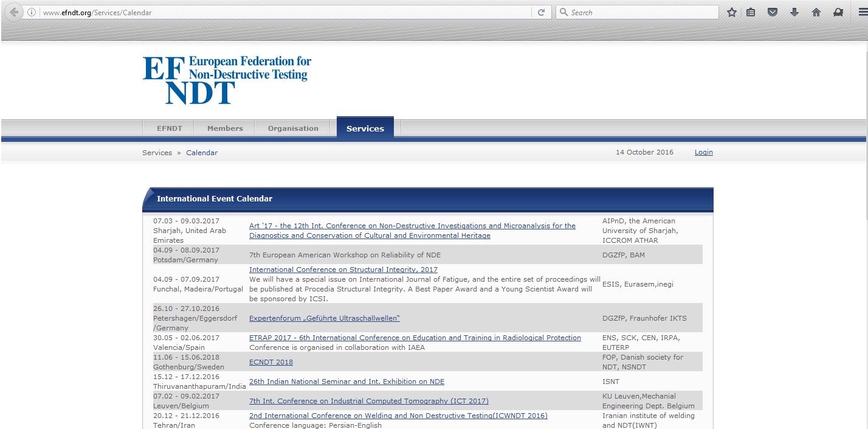The height and width of the screenshot is (429, 868).
Task: Click the AIPnD organizer cell
Action: point(640,231)
